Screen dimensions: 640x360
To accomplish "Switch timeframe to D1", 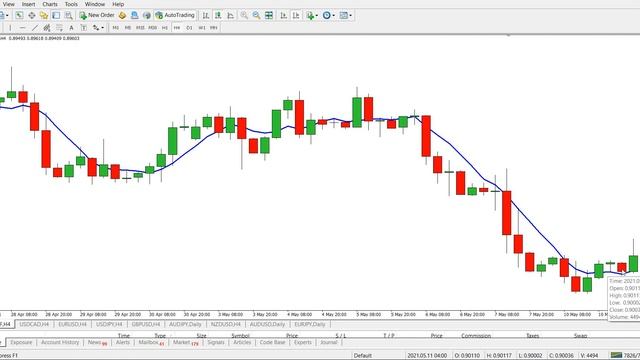I will coord(189,28).
